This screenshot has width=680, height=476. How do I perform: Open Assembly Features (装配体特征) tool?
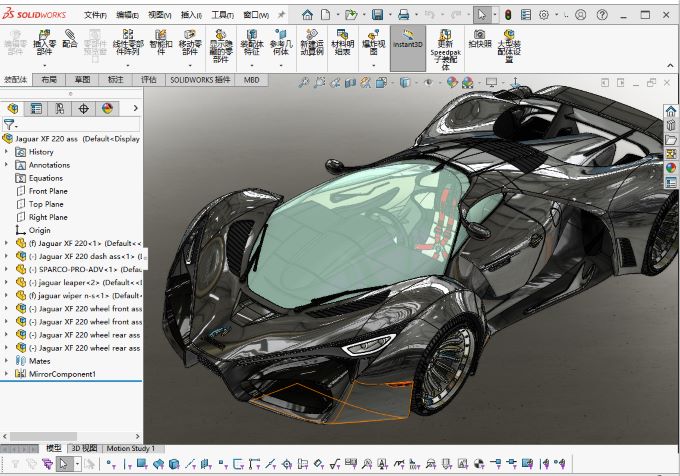coord(252,43)
